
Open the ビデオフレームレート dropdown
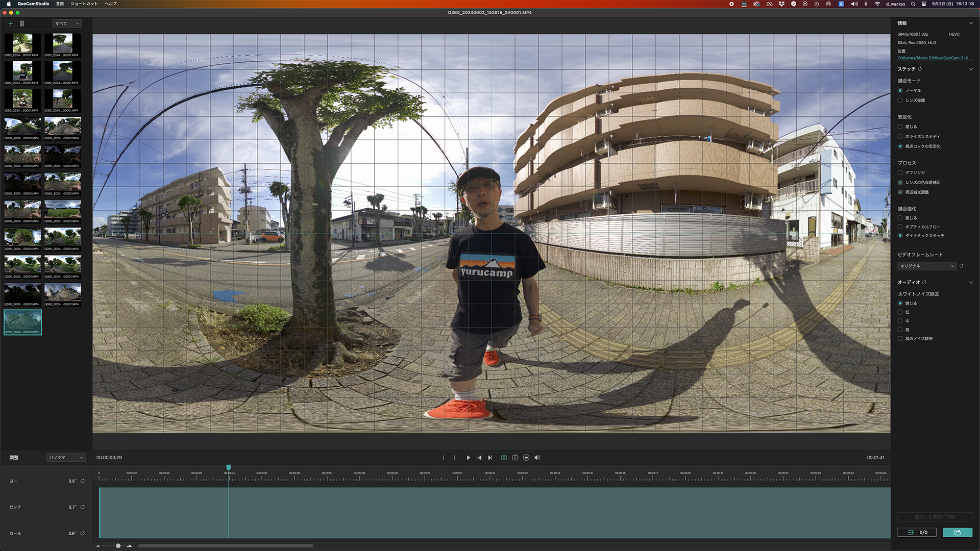click(x=926, y=266)
